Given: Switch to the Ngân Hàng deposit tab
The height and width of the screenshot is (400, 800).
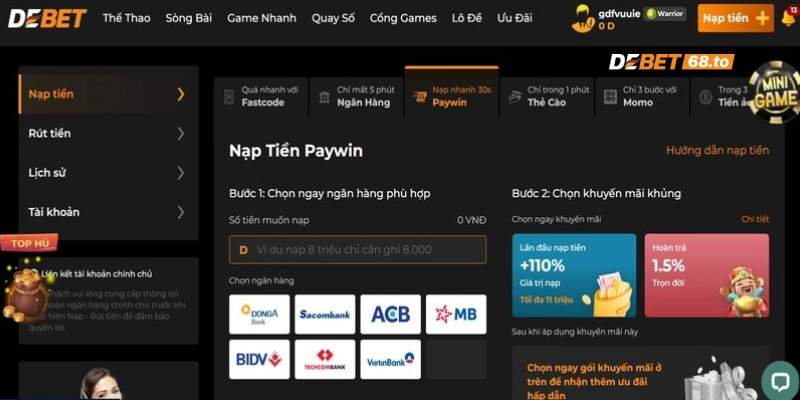Looking at the screenshot, I should (x=356, y=96).
